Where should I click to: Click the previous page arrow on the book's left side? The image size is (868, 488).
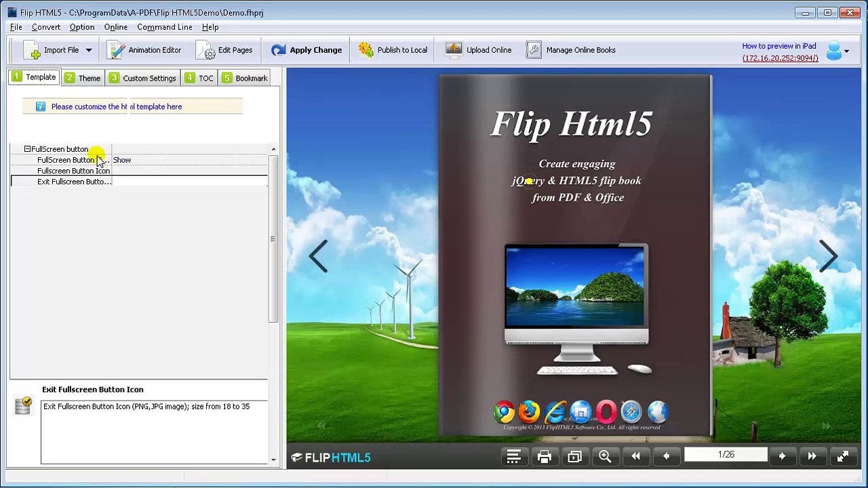pyautogui.click(x=318, y=256)
